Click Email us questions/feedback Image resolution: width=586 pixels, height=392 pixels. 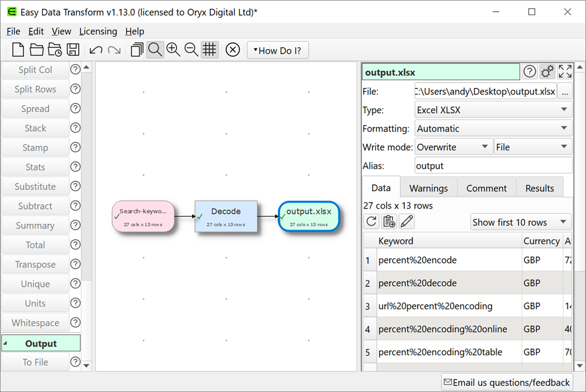507,381
